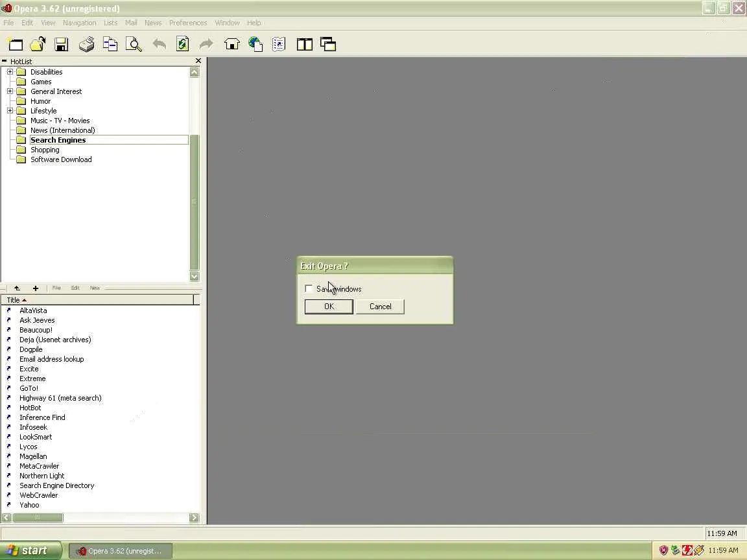Open the Edit menu
This screenshot has width=747, height=560.
pyautogui.click(x=27, y=23)
